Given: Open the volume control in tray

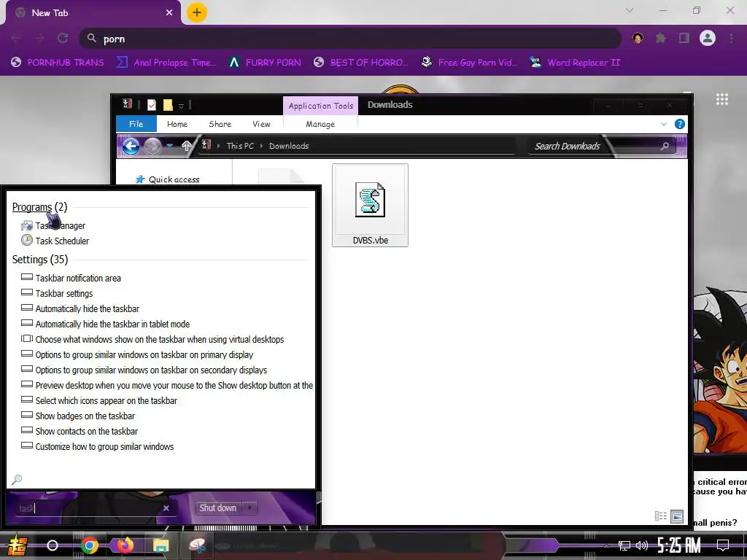Looking at the screenshot, I should 642,545.
